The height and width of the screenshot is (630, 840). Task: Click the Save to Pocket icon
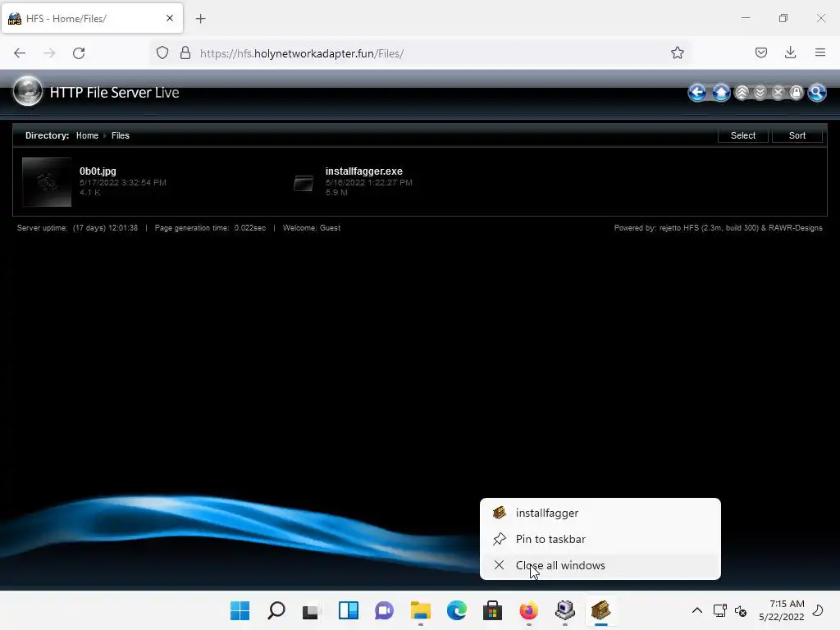tap(761, 52)
